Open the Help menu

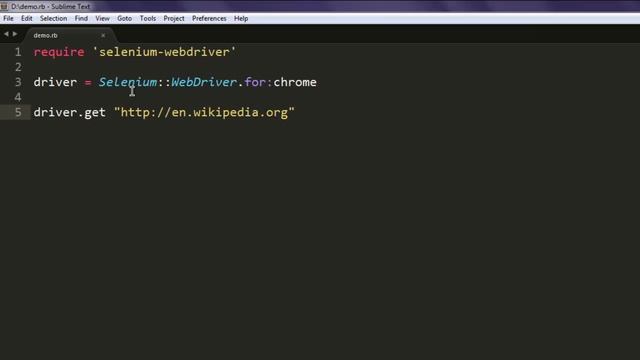tap(241, 18)
